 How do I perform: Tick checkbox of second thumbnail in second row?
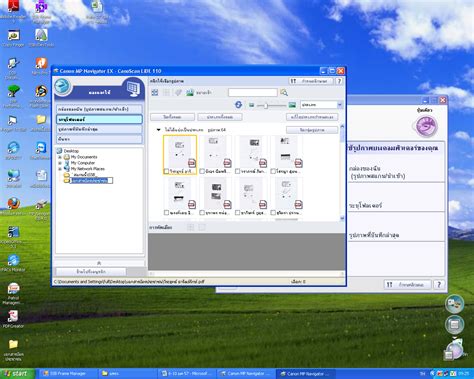tap(202, 212)
